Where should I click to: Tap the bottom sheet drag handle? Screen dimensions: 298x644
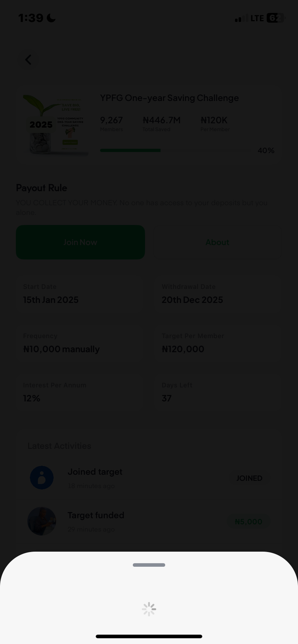[x=149, y=565]
